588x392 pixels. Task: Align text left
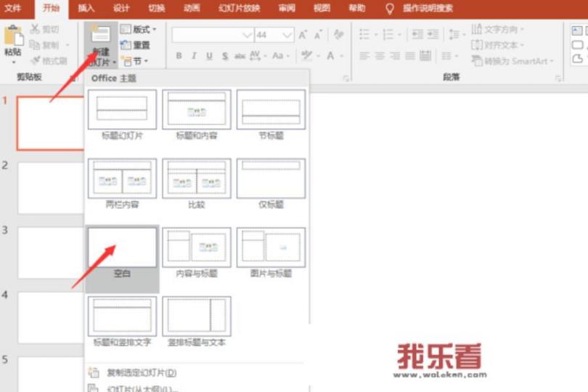pyautogui.click(x=364, y=57)
